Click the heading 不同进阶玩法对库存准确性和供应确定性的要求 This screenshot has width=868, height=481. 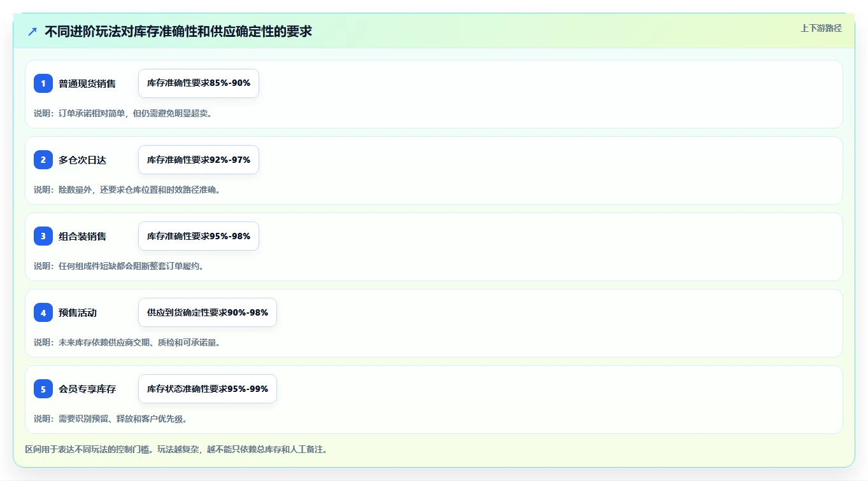coord(178,31)
